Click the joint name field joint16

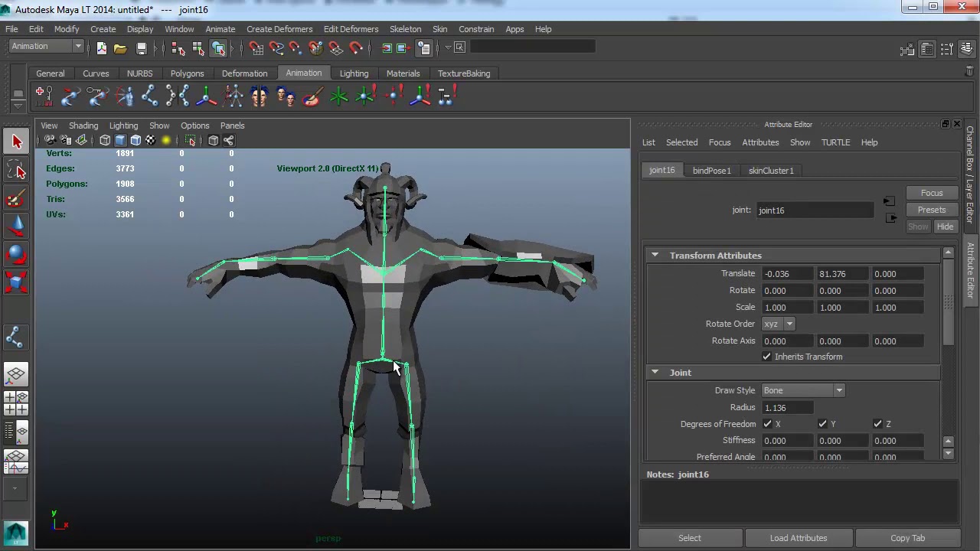[815, 210]
